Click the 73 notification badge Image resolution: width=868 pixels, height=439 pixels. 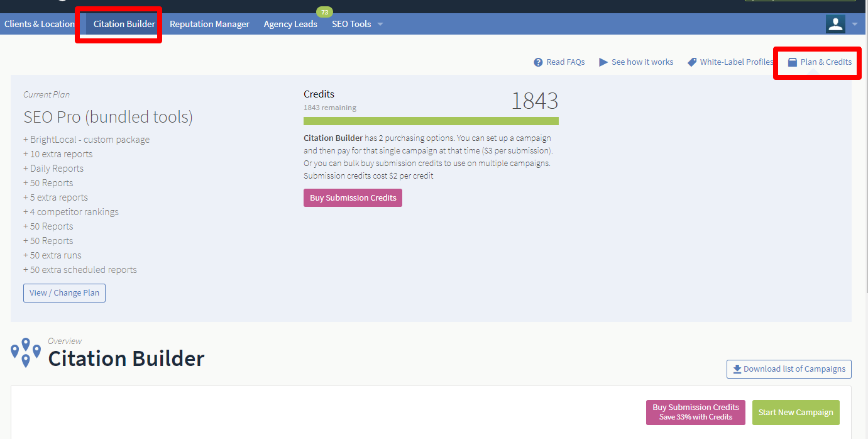pyautogui.click(x=324, y=12)
